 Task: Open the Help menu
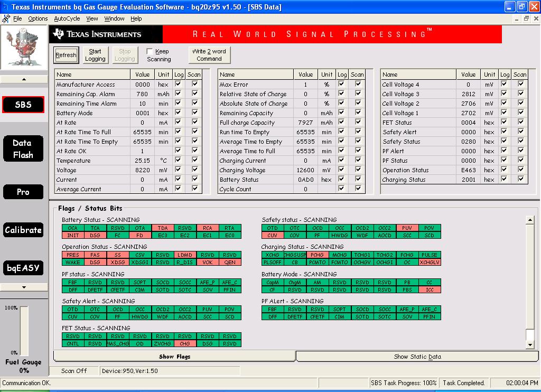pos(136,18)
